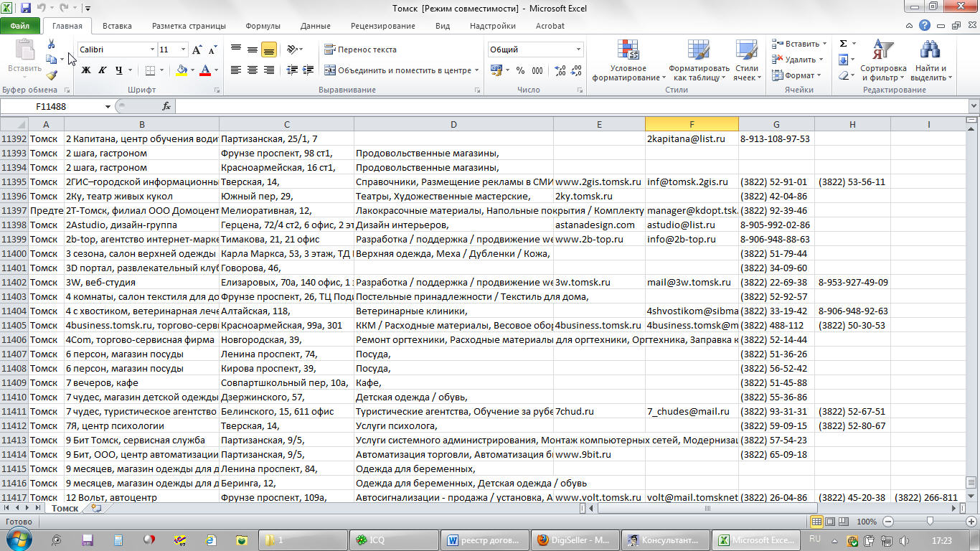Toggle underline Ч formatting
This screenshot has width=980, height=551.
(x=118, y=70)
